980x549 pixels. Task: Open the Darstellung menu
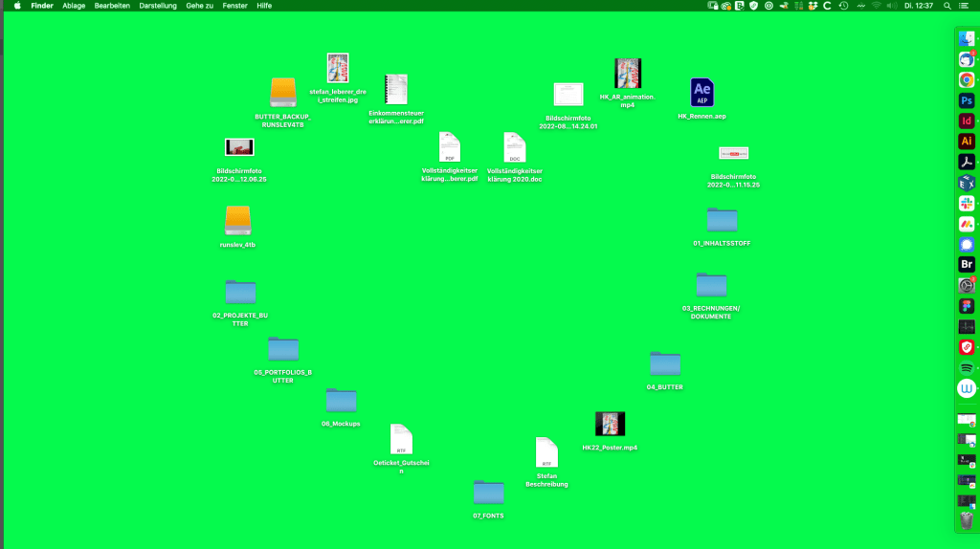158,6
